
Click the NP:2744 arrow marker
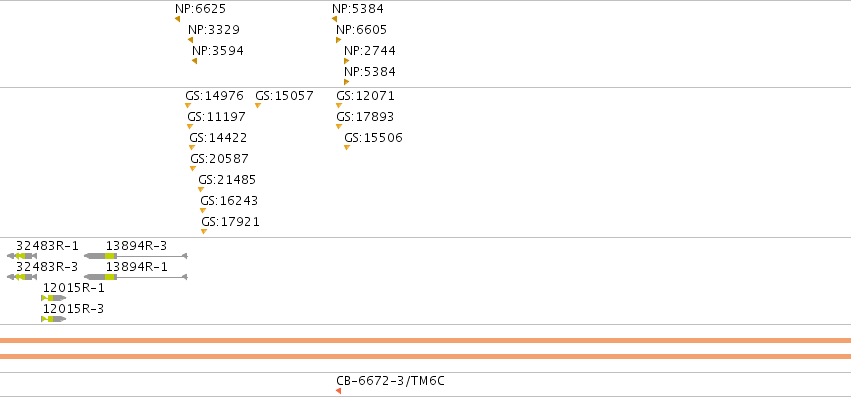coord(347,61)
